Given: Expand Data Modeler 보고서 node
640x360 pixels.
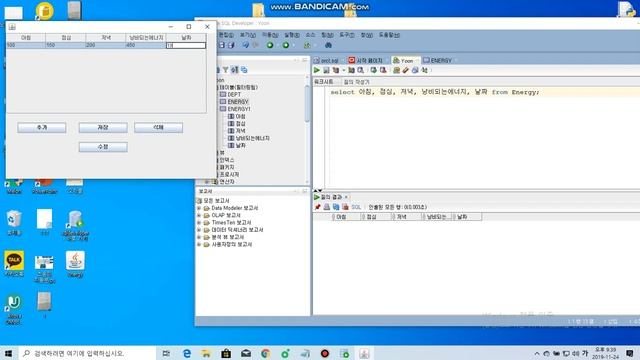Looking at the screenshot, I should pos(199,208).
